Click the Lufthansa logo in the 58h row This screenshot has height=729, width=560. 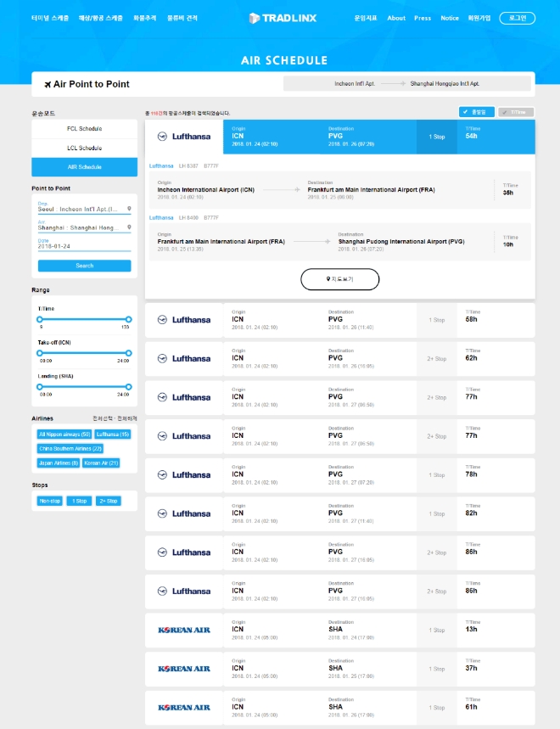[x=184, y=320]
